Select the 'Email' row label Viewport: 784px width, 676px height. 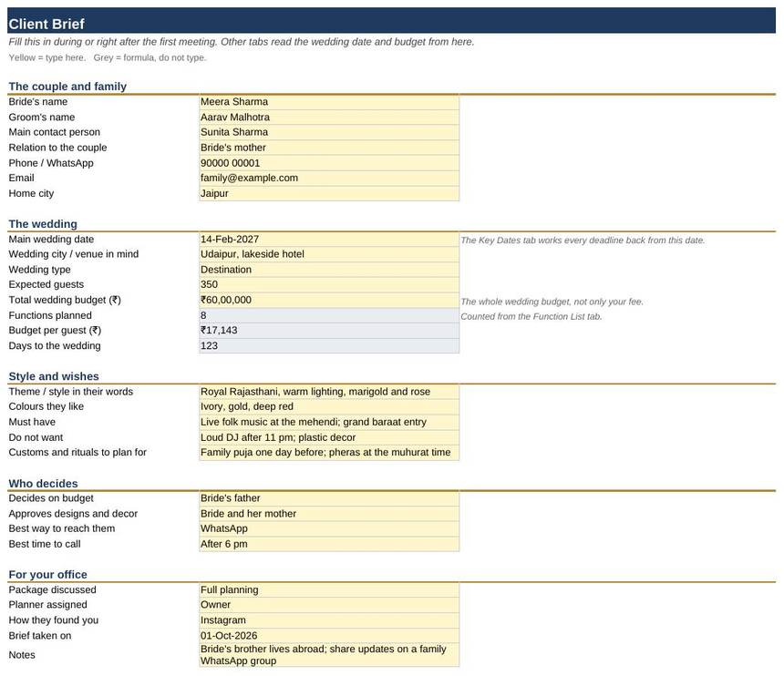click(22, 178)
